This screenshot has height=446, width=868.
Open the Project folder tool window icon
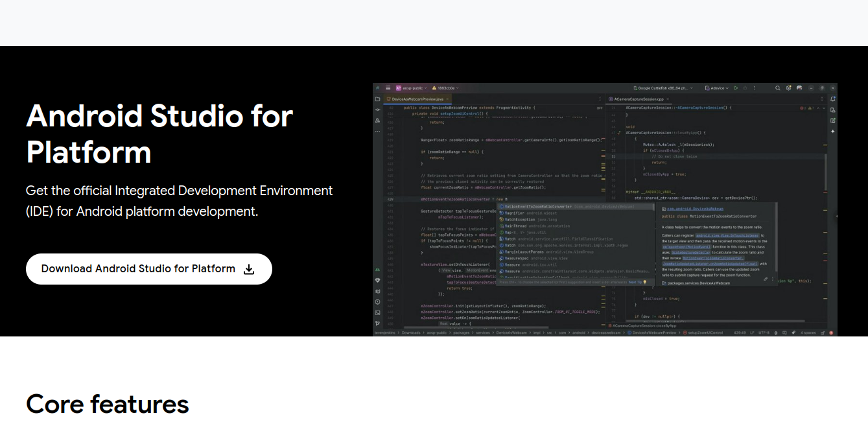click(377, 99)
